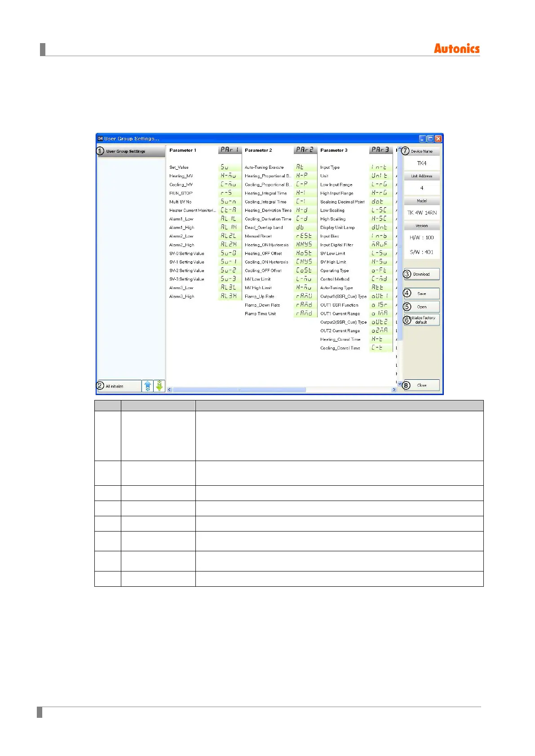535x756 pixels.
Task: Select the Auto-Tuning Type parameter
Action: 336,288
